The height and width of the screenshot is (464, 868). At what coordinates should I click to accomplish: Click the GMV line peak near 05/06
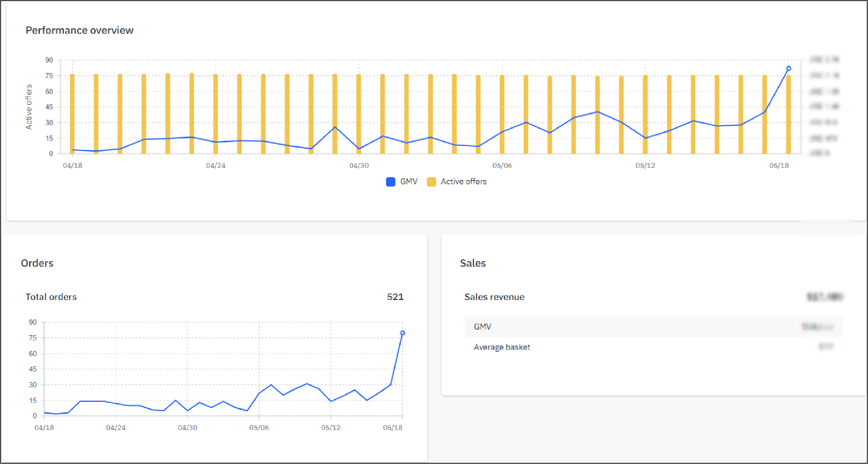coord(526,122)
